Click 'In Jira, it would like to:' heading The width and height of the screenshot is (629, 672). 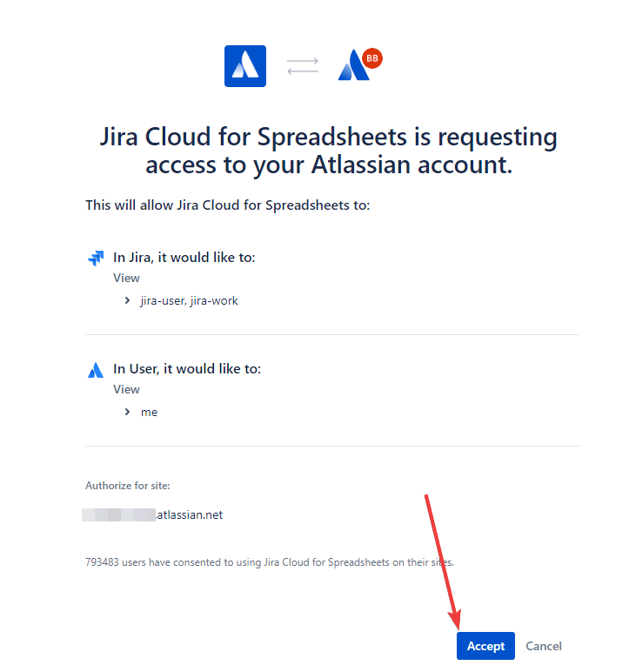point(184,257)
